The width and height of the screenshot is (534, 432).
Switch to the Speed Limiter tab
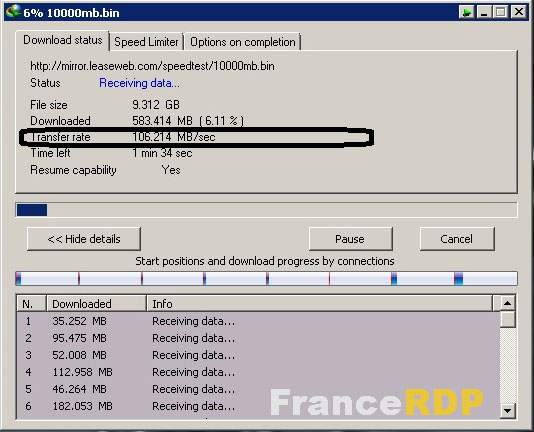click(146, 42)
